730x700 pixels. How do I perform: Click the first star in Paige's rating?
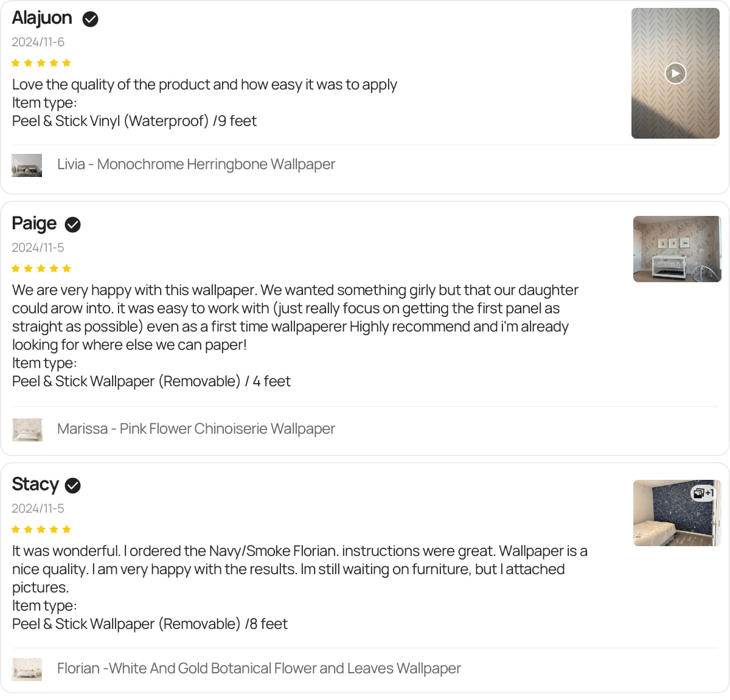(16, 268)
